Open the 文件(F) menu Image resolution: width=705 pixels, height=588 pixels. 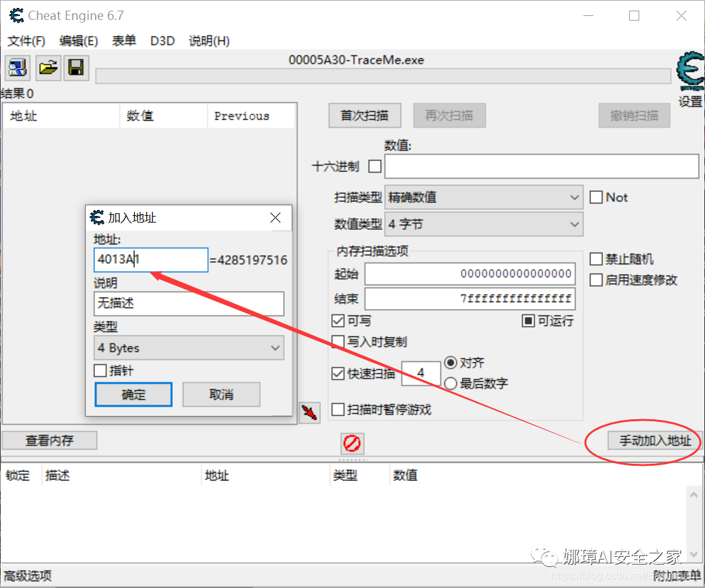tap(27, 41)
